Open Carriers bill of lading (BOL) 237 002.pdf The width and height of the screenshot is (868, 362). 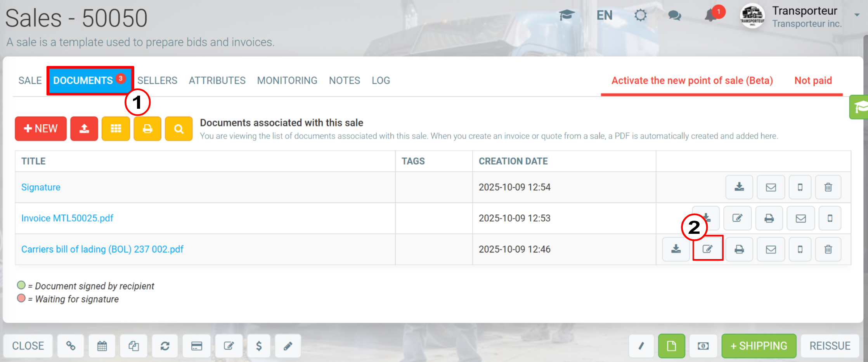click(x=102, y=249)
